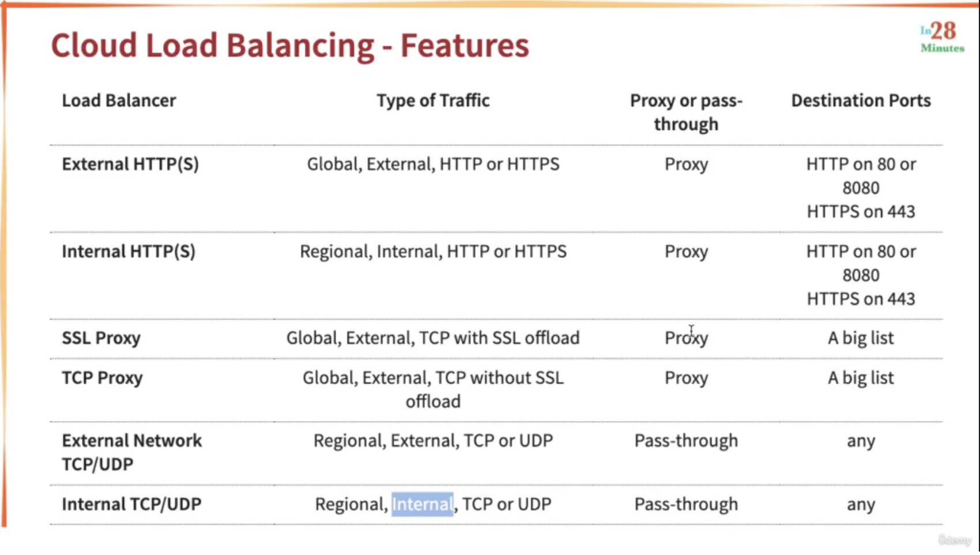Click the 'Type of Traffic' column header
Image resolution: width=980 pixels, height=555 pixels.
tap(433, 100)
